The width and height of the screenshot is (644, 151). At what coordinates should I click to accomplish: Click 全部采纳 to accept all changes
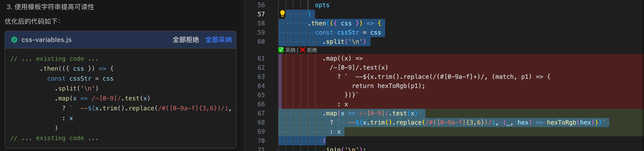click(219, 40)
